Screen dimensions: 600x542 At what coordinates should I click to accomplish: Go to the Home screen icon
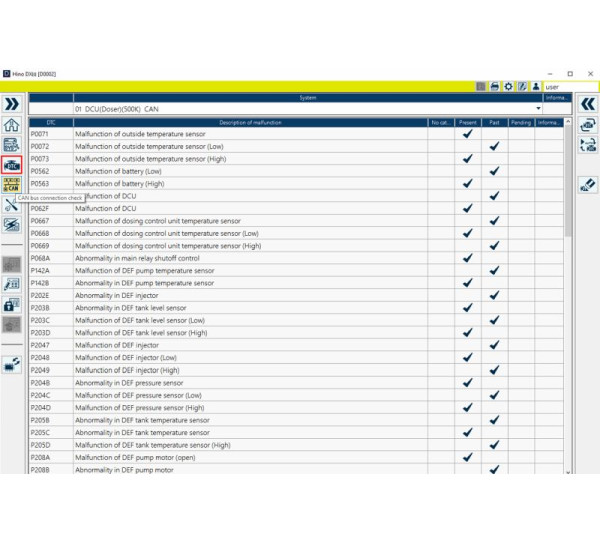coord(12,126)
